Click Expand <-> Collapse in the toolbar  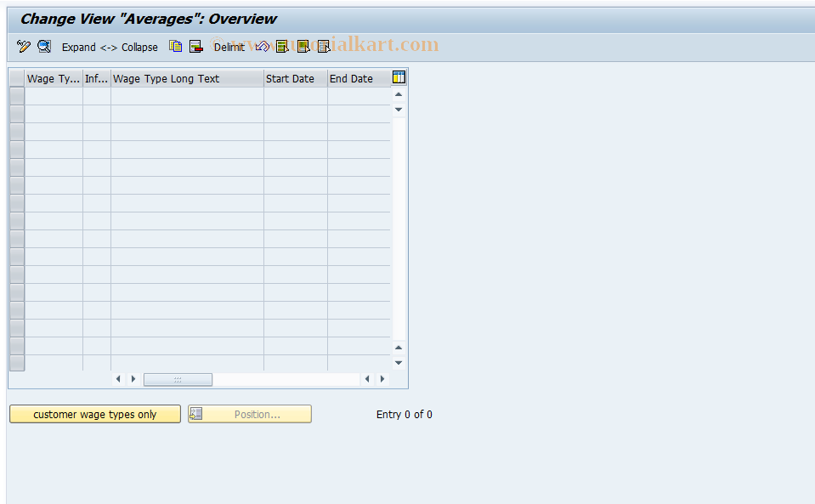[110, 48]
